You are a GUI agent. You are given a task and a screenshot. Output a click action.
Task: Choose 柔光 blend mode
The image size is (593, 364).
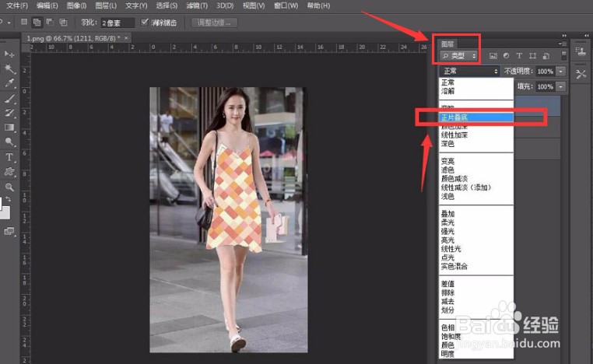click(x=476, y=222)
